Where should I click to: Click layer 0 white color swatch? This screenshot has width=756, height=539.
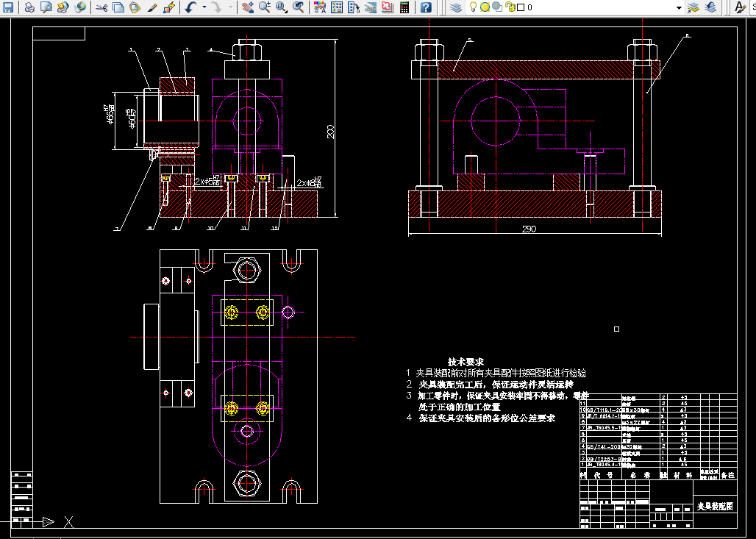(521, 7)
